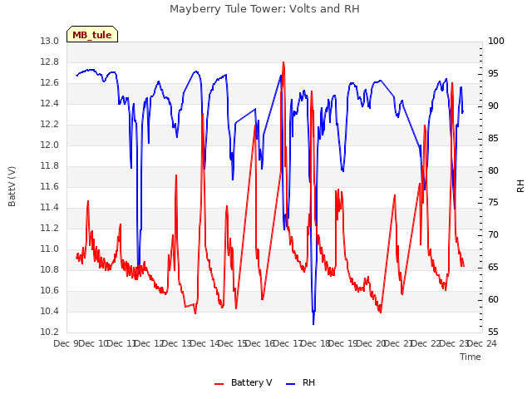Click the 12.8 left axis tick label
The height and width of the screenshot is (399, 532).
tap(50, 62)
